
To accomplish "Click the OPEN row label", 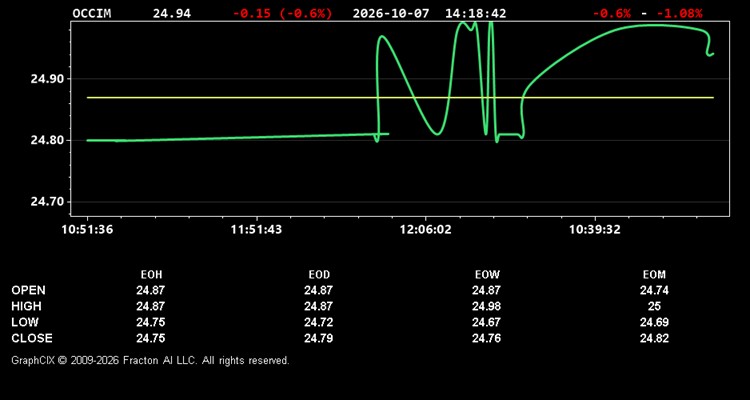I will pyautogui.click(x=29, y=290).
